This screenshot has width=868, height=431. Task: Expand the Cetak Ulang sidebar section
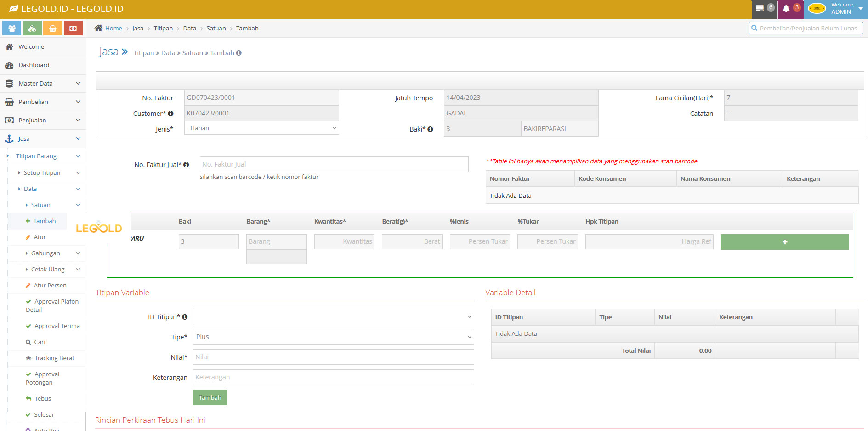(x=47, y=269)
